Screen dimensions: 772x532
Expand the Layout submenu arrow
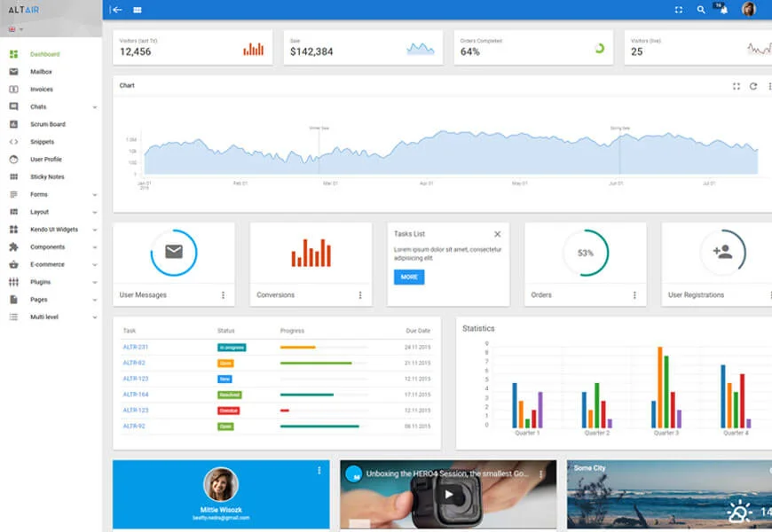coord(95,213)
